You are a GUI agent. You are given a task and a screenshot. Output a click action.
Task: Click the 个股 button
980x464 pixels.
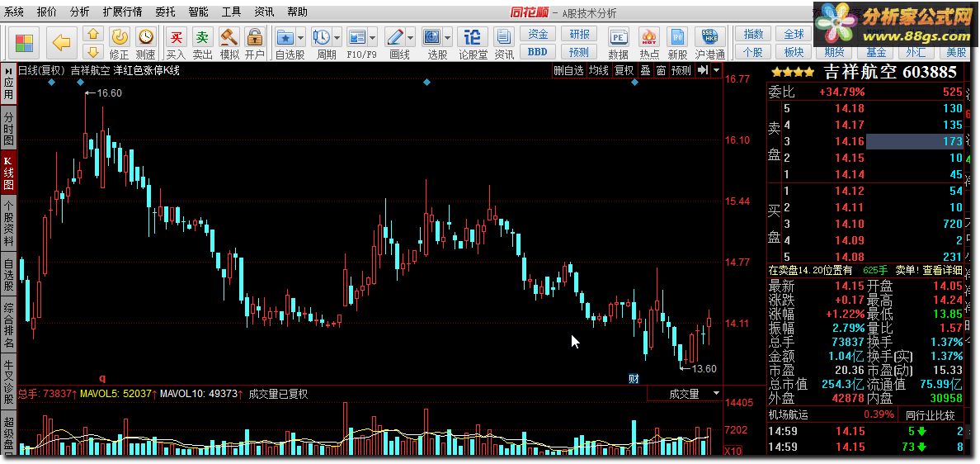(x=753, y=52)
